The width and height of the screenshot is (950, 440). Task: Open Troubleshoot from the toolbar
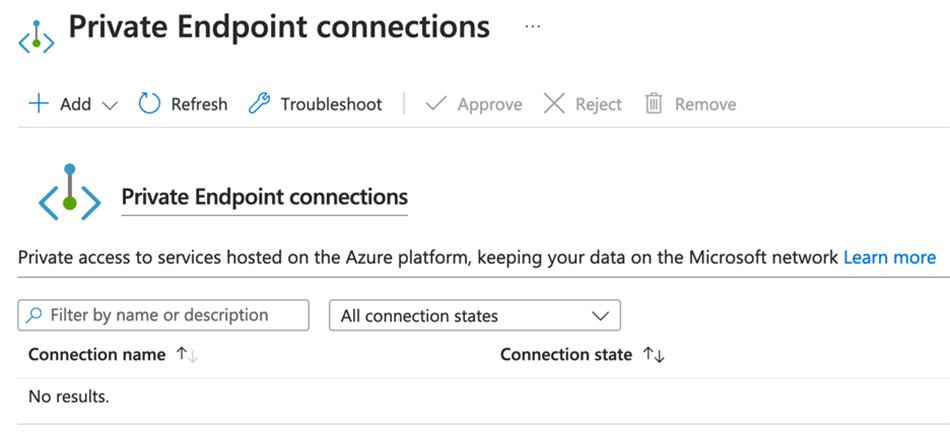(331, 104)
